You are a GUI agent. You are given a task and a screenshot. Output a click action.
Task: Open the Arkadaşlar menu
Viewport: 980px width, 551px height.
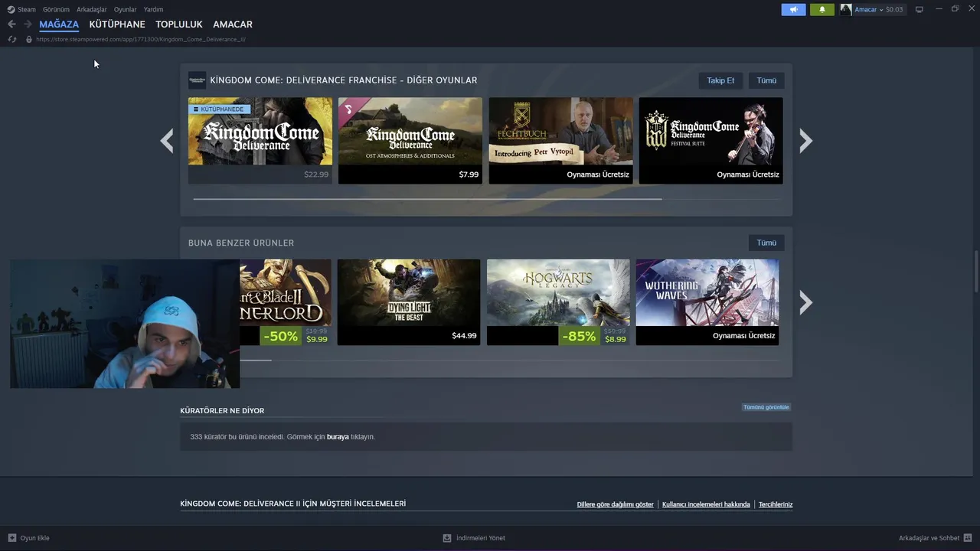click(x=92, y=9)
